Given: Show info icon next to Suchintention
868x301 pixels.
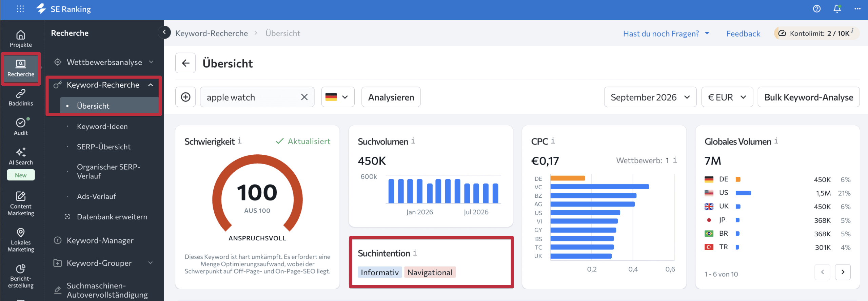Looking at the screenshot, I should 415,253.
